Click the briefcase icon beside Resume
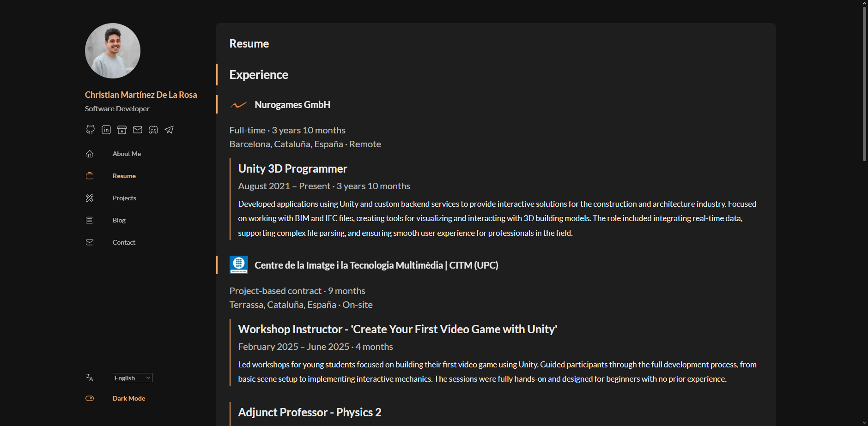 pos(90,176)
